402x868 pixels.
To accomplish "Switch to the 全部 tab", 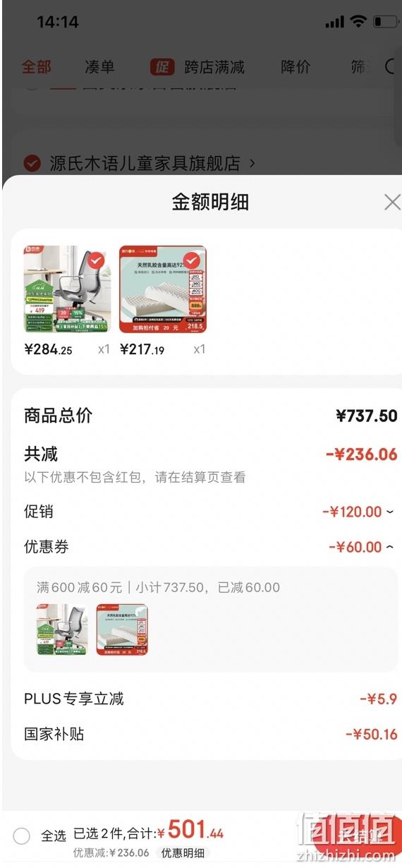I will click(x=36, y=67).
